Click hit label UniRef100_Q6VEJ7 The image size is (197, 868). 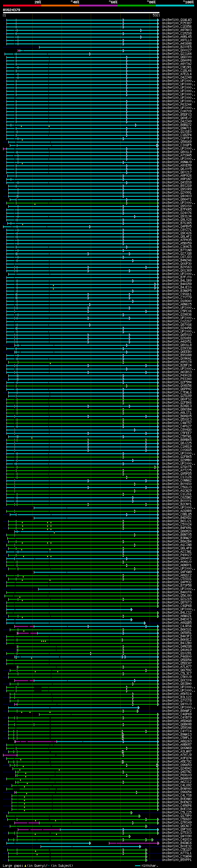[177, 118]
